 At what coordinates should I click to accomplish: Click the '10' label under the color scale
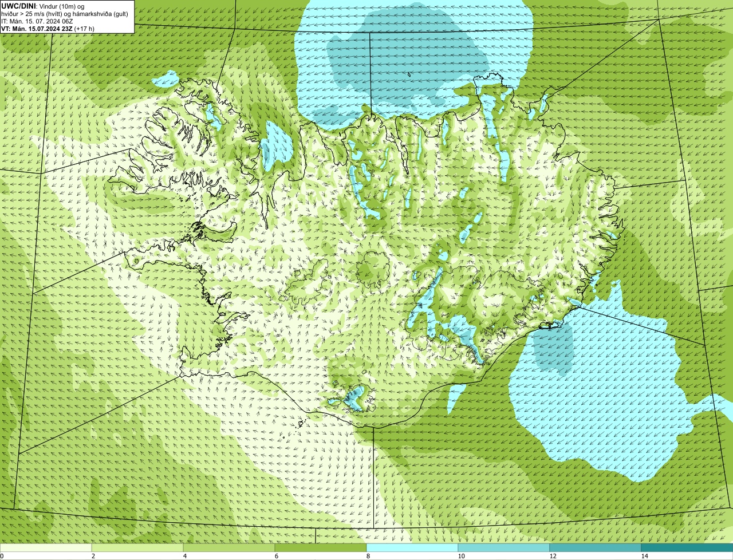pos(461,556)
